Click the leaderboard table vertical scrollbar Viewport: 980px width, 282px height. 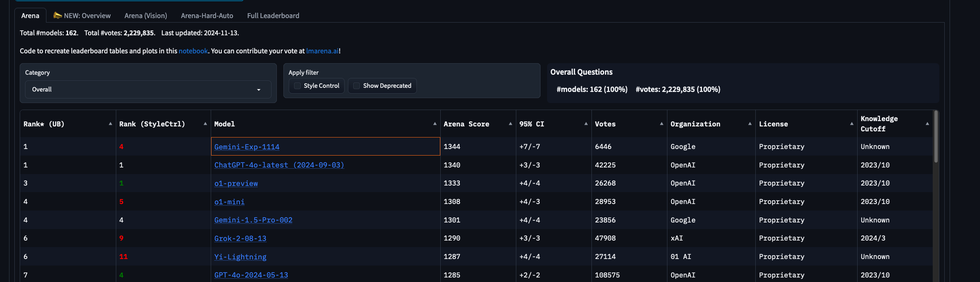(x=936, y=137)
